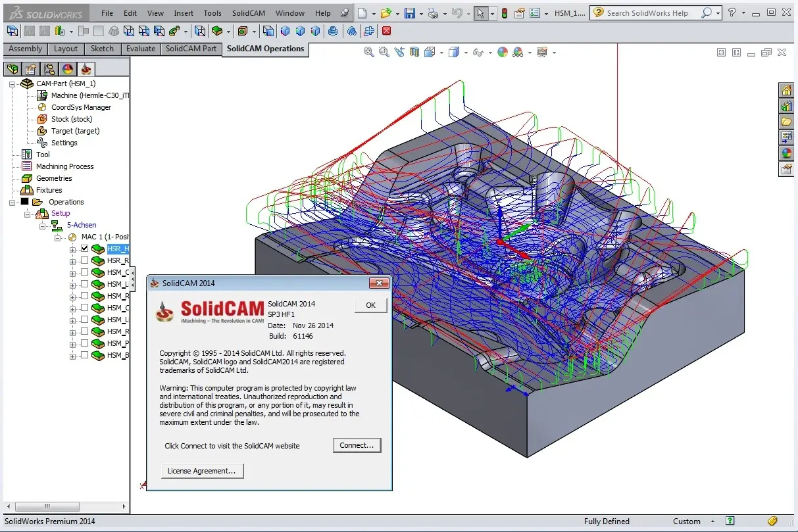This screenshot has width=798, height=532.
Task: Click OK in the SolidCAM 2014 dialog
Action: pos(371,305)
